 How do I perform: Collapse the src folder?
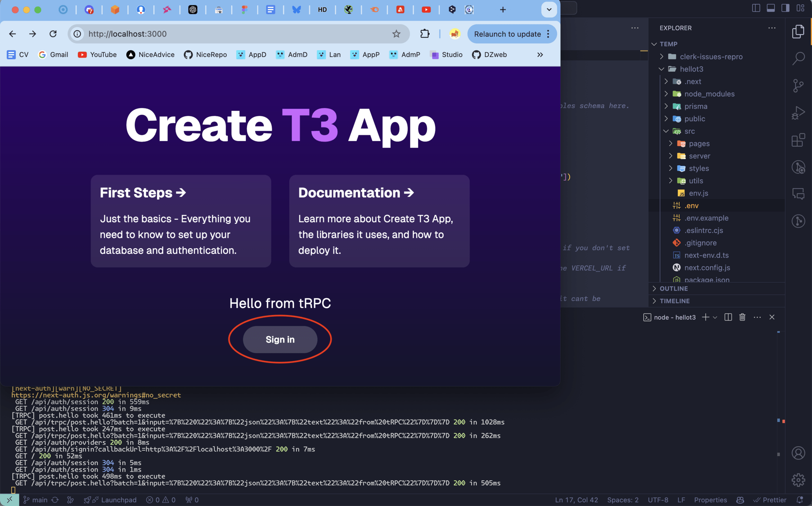coord(689,131)
